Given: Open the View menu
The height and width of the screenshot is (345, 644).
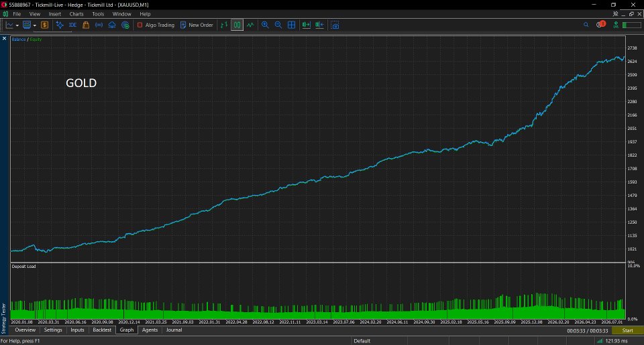Looking at the screenshot, I should 34,14.
